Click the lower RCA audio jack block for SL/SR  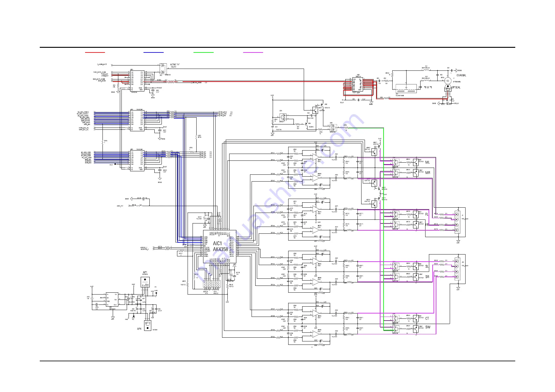tap(457, 269)
